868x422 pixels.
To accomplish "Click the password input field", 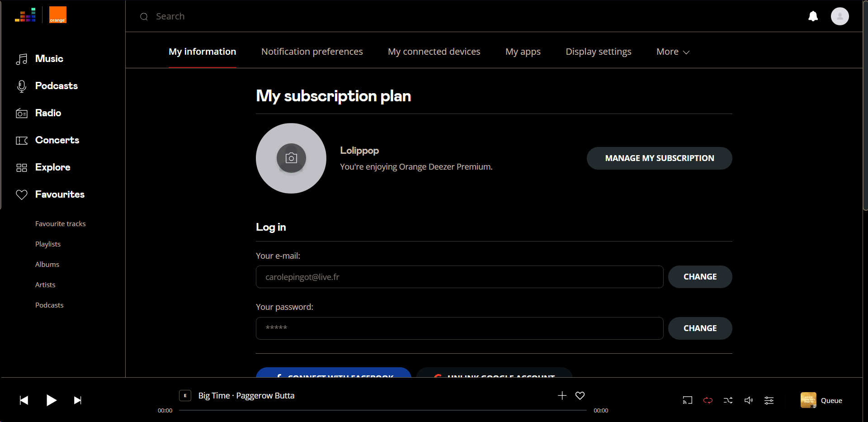I will pyautogui.click(x=460, y=328).
